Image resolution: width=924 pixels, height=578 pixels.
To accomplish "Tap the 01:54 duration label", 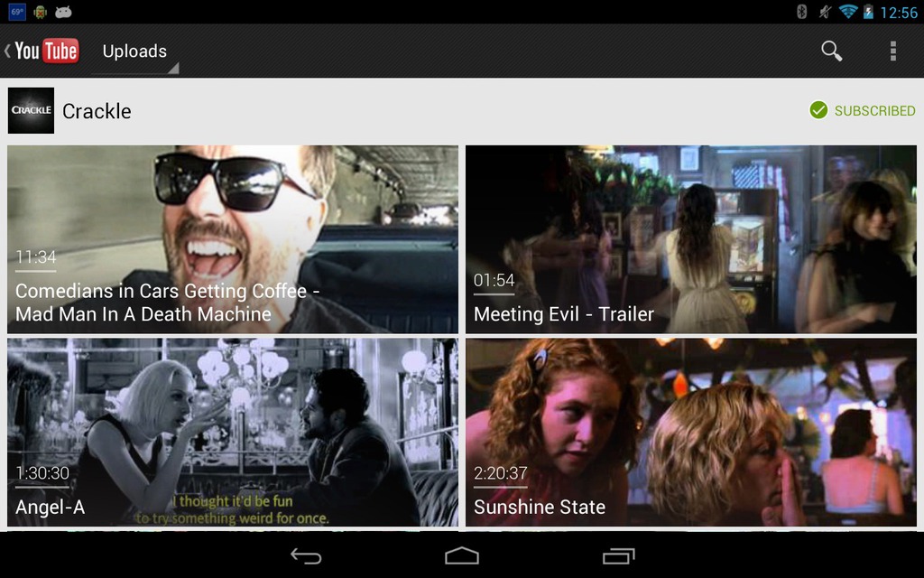I will (494, 280).
